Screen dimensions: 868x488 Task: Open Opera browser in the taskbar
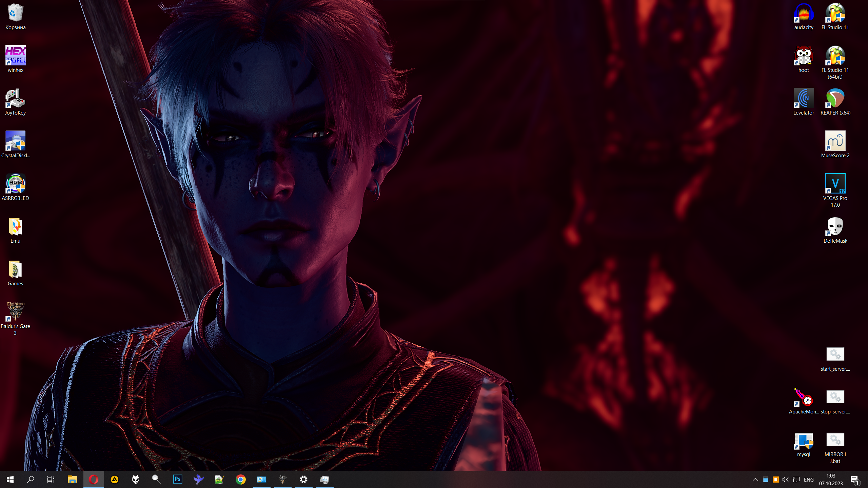tap(94, 479)
